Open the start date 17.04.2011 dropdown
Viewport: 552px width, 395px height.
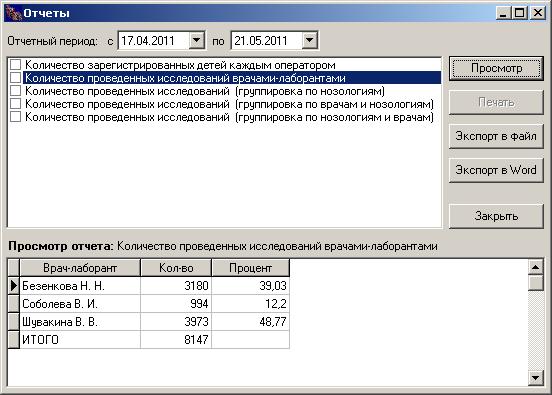tap(196, 40)
